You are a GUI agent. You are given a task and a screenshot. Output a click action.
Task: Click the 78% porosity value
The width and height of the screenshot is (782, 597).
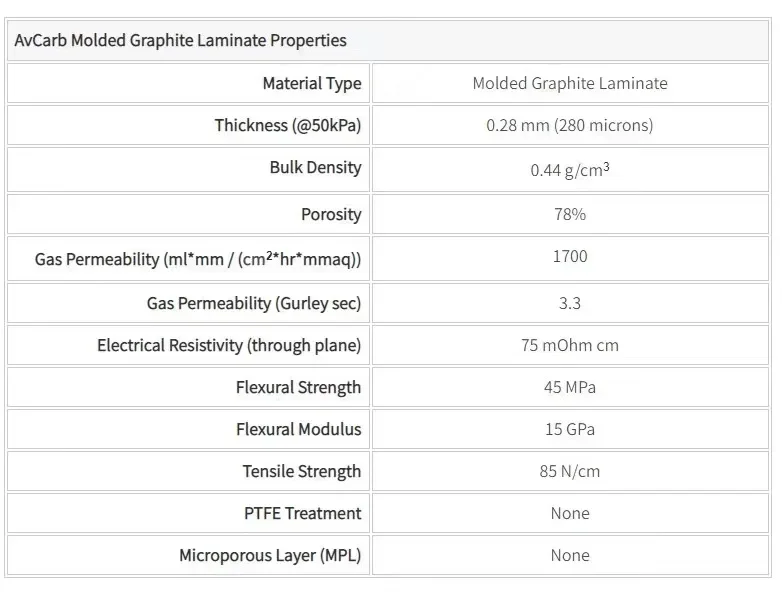click(569, 214)
